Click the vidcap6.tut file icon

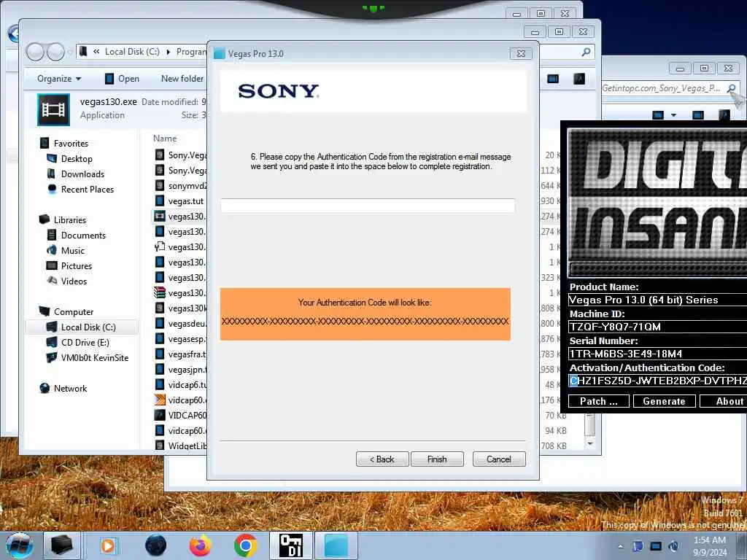pos(160,385)
